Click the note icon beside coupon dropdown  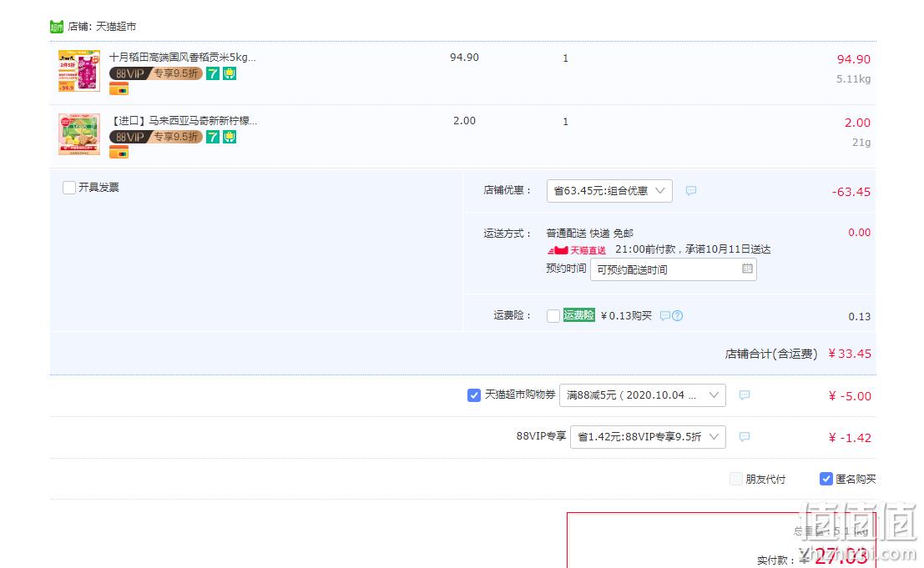pyautogui.click(x=745, y=395)
